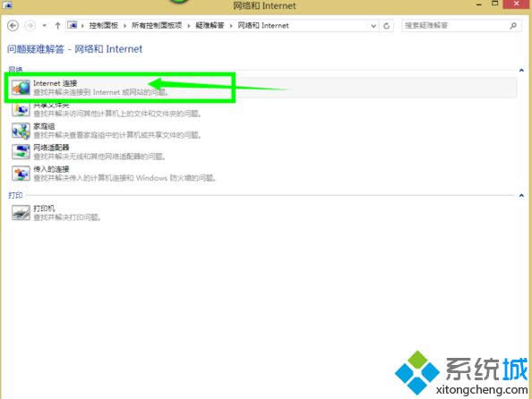Click the refresh icon beside the address bar

pos(386,26)
